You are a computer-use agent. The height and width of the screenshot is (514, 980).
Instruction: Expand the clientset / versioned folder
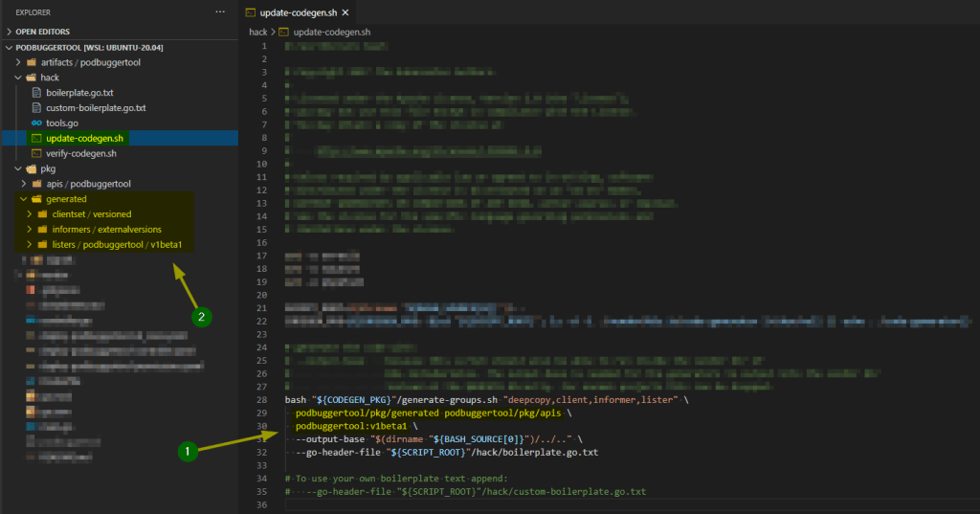(30, 214)
